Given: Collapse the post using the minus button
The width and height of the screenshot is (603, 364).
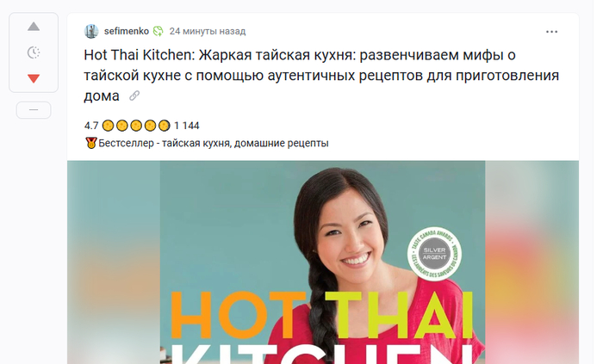Looking at the screenshot, I should [x=34, y=110].
